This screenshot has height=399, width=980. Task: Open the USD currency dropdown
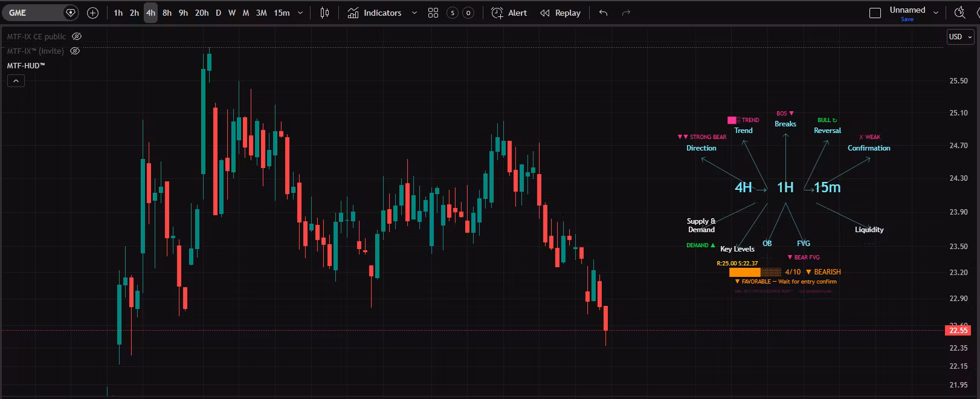coord(960,37)
